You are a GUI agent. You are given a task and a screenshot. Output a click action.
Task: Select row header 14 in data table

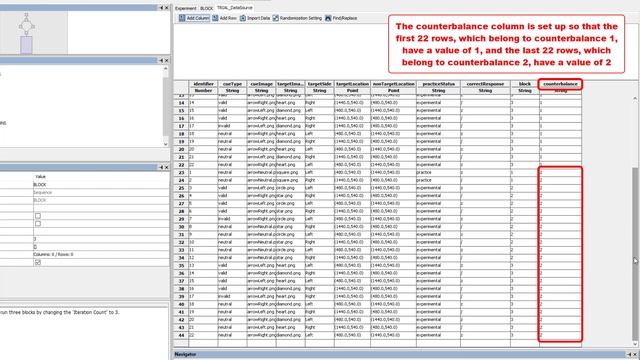pos(181,103)
